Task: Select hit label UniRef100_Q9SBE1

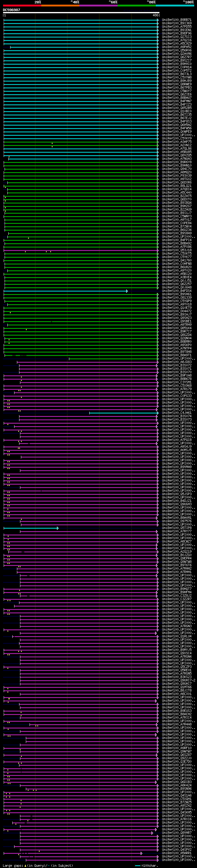Action: 177,321
